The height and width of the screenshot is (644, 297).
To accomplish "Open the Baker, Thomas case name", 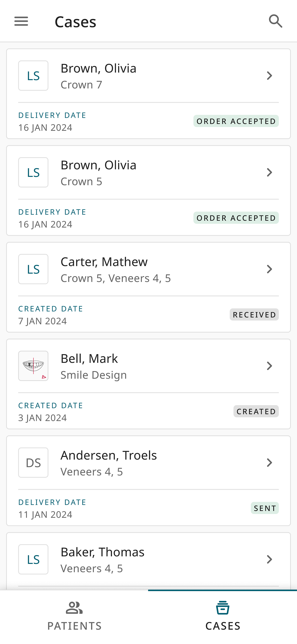I will click(x=102, y=552).
